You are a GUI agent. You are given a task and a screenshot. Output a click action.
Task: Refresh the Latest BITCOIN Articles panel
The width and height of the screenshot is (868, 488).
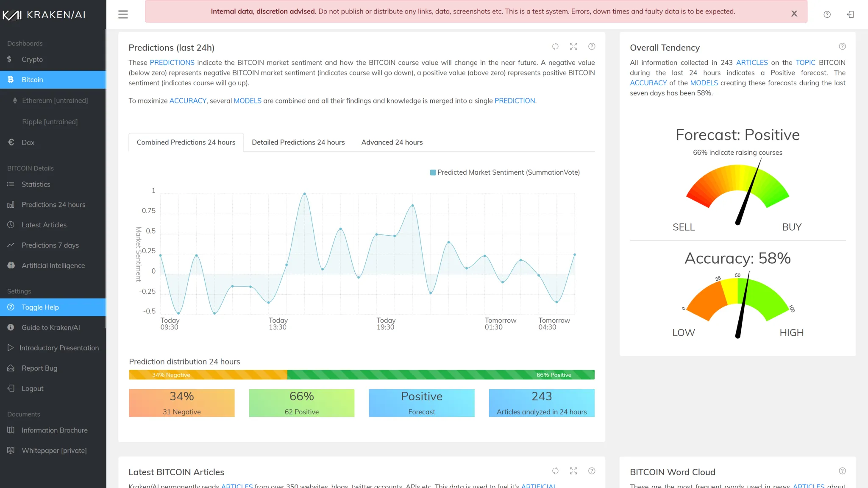[555, 471]
